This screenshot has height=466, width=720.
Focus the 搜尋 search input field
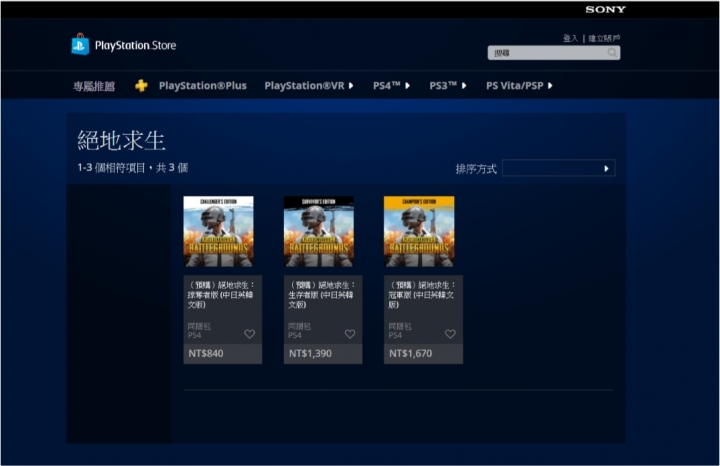point(554,53)
